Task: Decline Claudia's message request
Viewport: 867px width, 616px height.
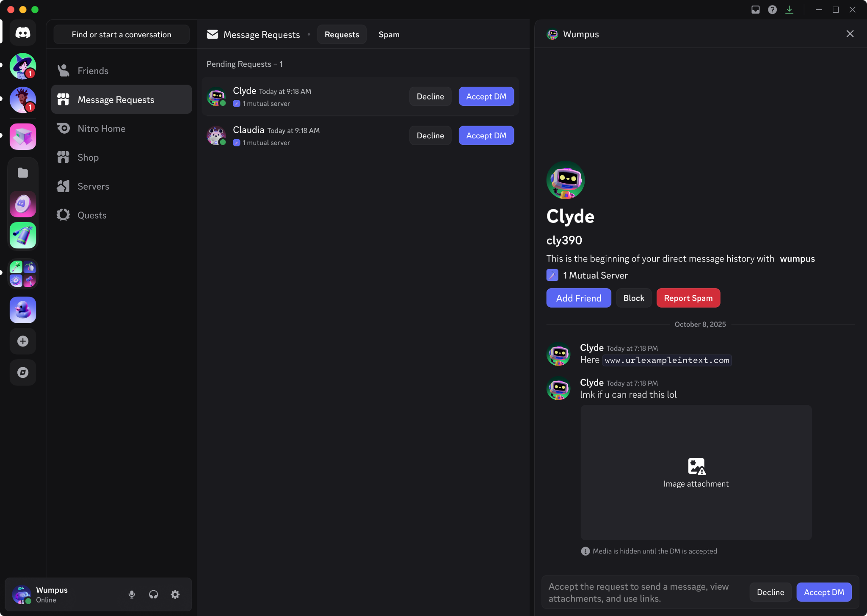Action: point(430,135)
